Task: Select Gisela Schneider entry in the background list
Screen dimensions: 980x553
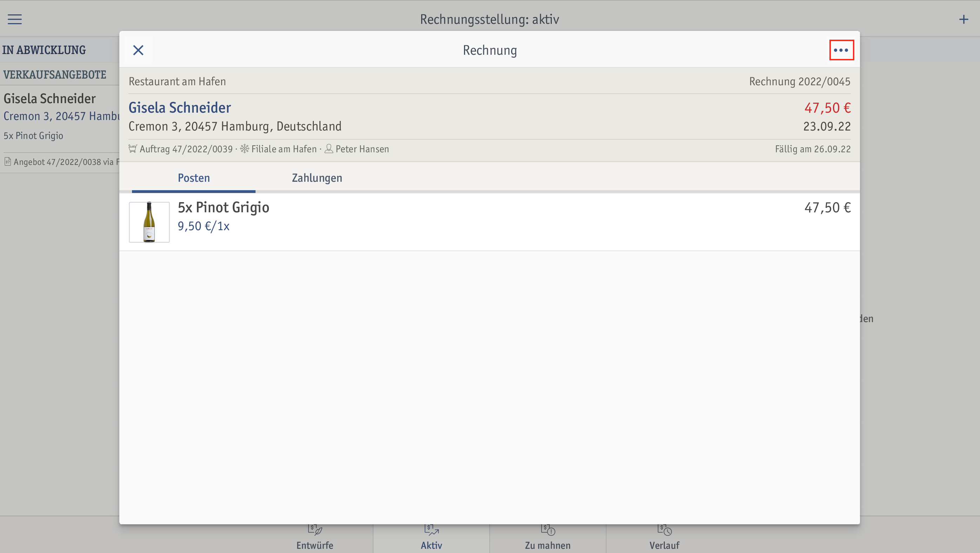Action: click(x=60, y=129)
